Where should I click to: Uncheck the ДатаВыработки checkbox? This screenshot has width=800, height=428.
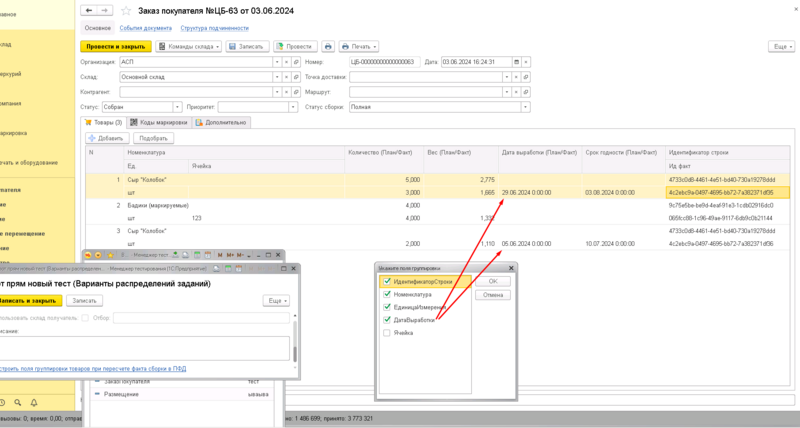click(387, 320)
